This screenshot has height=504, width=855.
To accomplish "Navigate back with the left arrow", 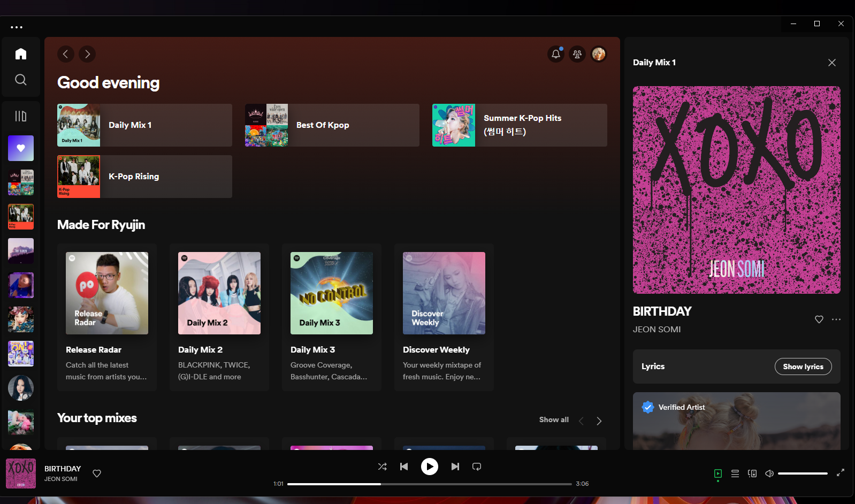I will (66, 54).
